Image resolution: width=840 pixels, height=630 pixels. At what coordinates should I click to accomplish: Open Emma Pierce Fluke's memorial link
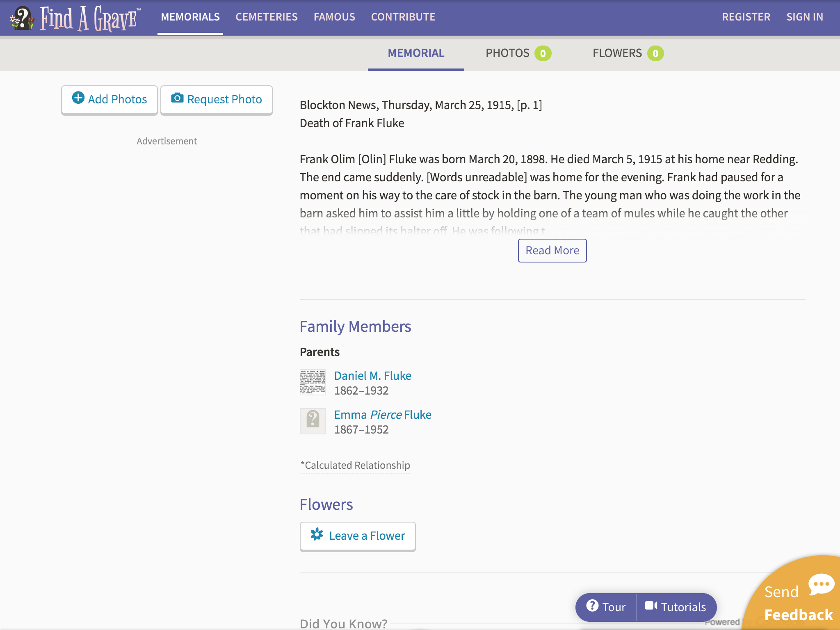pos(382,415)
